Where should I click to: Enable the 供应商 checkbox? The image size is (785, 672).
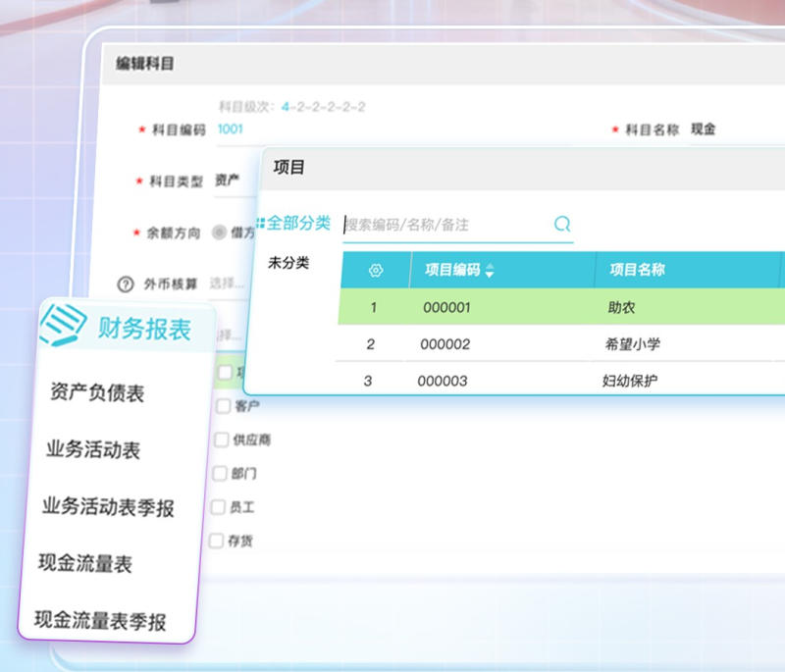click(x=221, y=439)
